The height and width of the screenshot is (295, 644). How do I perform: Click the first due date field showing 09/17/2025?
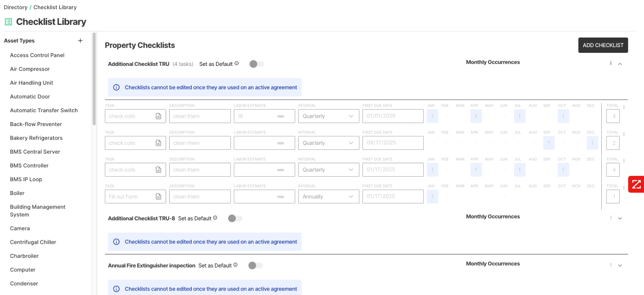(392, 143)
